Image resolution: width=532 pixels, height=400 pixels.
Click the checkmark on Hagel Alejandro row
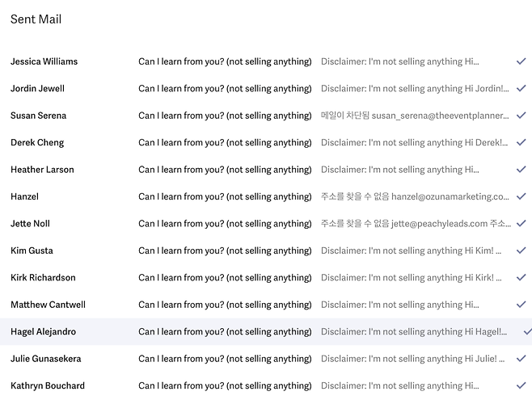(x=527, y=331)
